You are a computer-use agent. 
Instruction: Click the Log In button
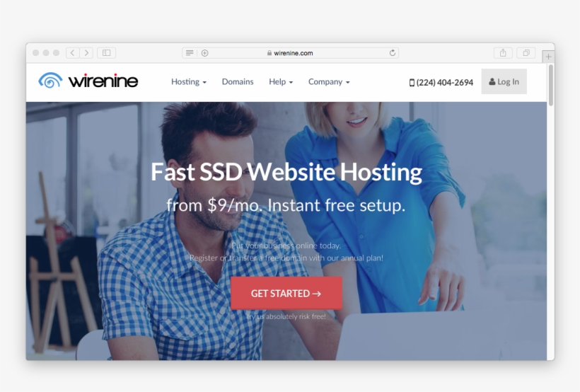coord(504,82)
